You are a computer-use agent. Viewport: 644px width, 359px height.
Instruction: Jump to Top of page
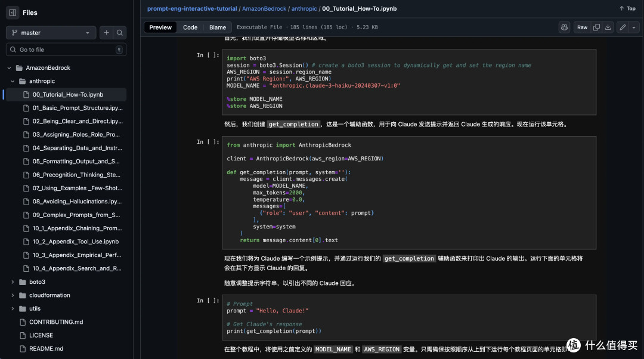(x=627, y=8)
